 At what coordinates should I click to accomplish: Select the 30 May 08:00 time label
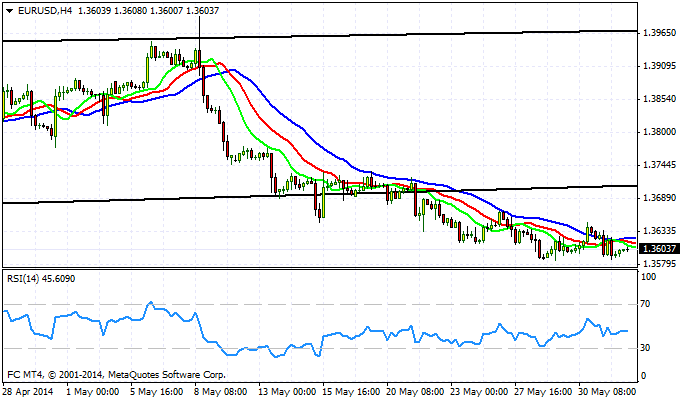(x=607, y=392)
